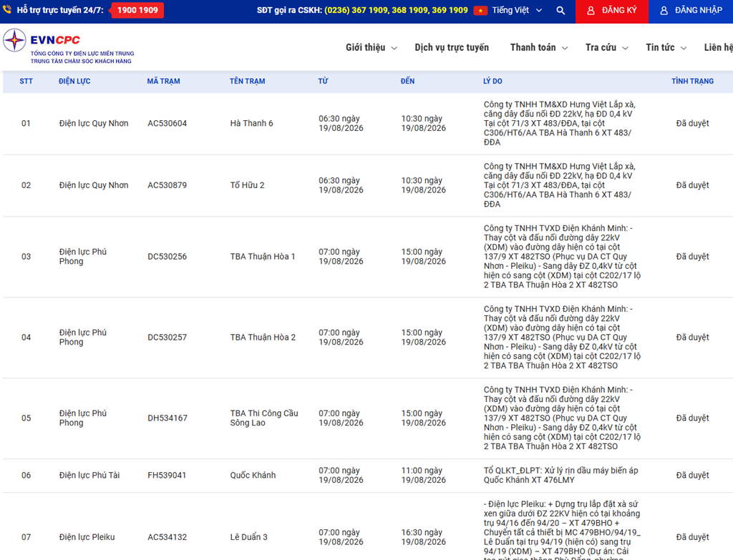Select station code DC530256
Image resolution: width=733 pixels, height=560 pixels.
pos(168,257)
